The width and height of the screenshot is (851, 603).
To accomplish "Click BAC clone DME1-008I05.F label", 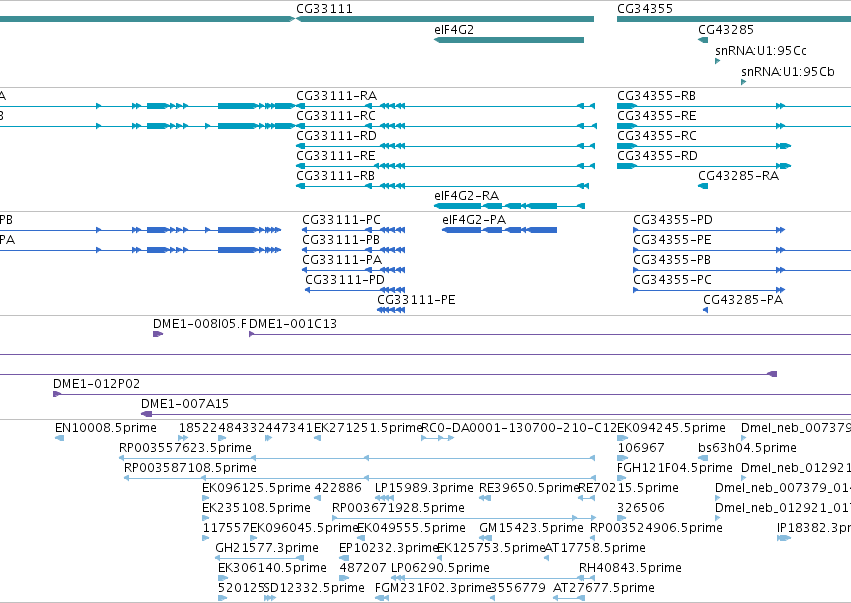I will (199, 324).
